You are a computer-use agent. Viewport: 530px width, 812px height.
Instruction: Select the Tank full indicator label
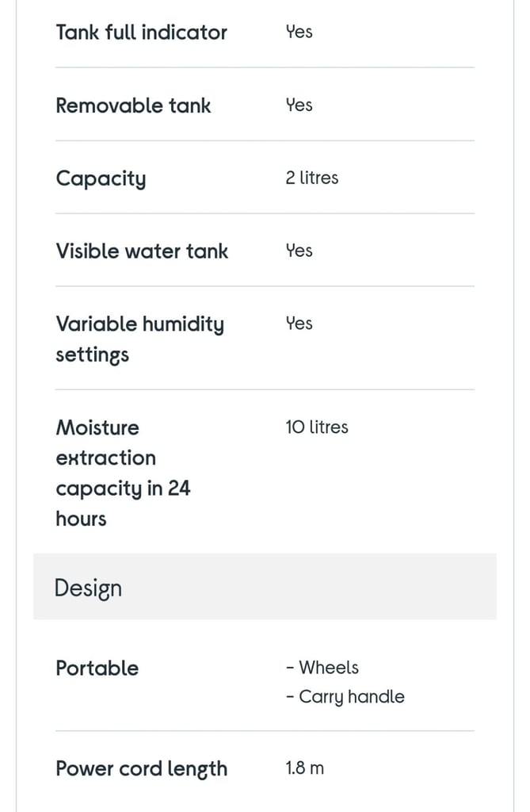(x=141, y=32)
